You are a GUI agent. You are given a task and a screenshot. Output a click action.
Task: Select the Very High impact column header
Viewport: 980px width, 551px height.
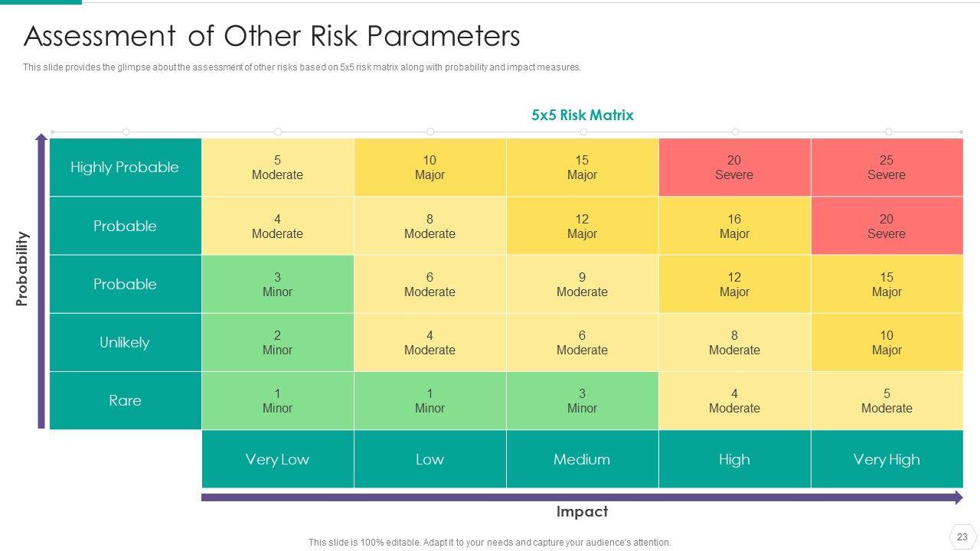tap(886, 459)
